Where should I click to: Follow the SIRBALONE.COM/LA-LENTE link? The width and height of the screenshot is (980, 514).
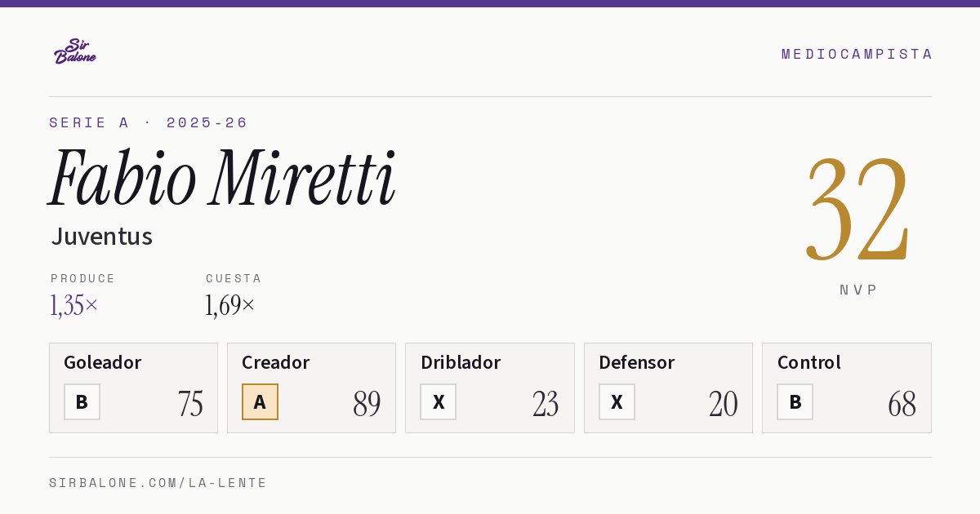point(158,483)
